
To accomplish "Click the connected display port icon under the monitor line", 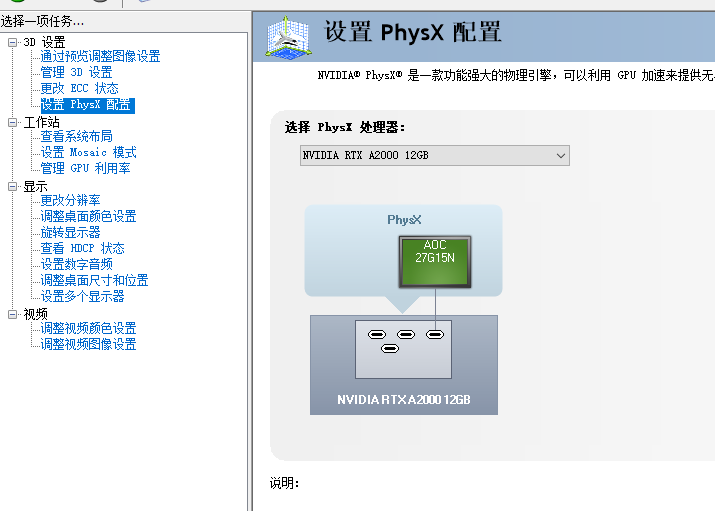I will point(435,335).
